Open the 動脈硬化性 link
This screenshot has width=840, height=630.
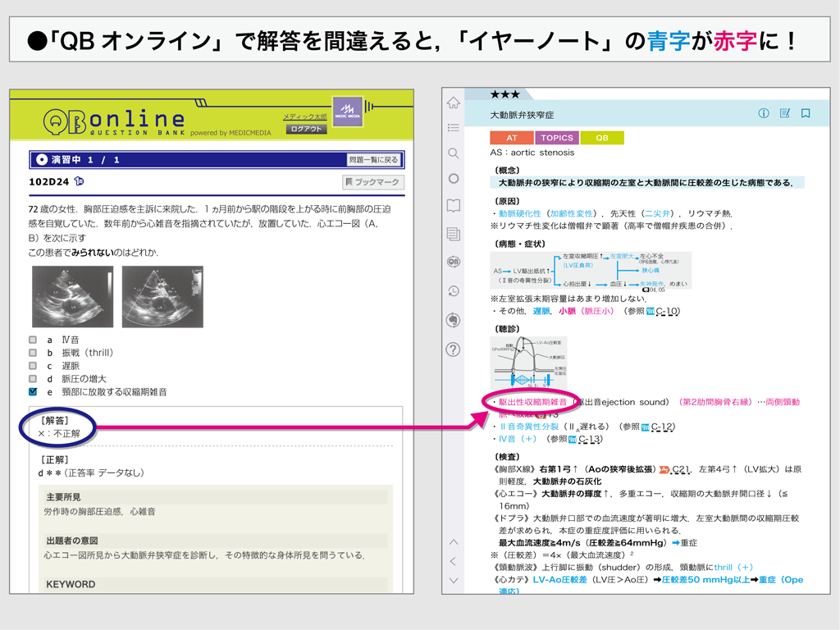click(x=519, y=213)
